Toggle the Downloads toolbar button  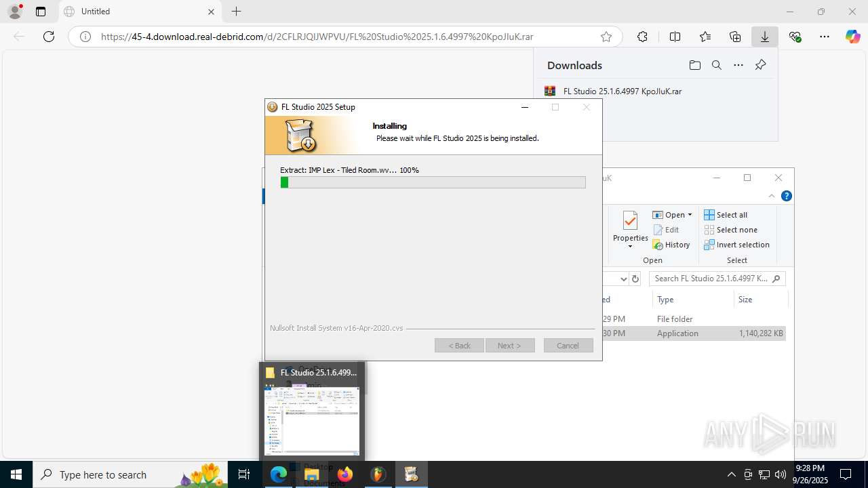(x=765, y=37)
